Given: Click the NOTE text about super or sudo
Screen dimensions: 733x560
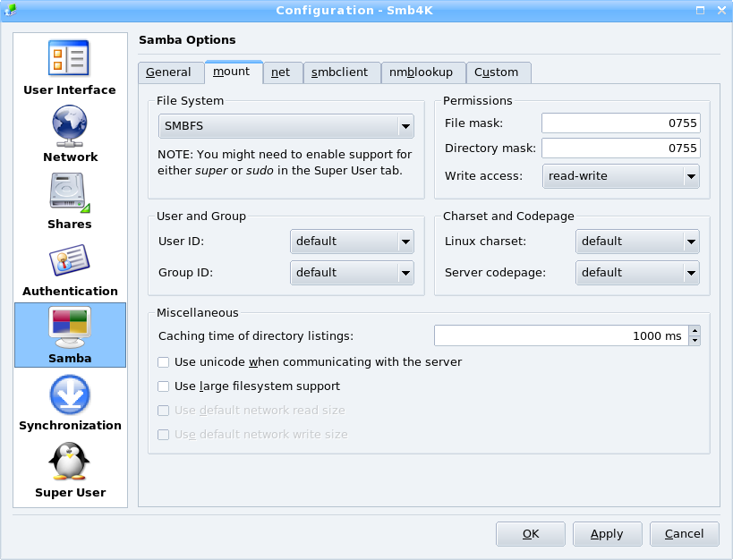Looking at the screenshot, I should pos(285,162).
